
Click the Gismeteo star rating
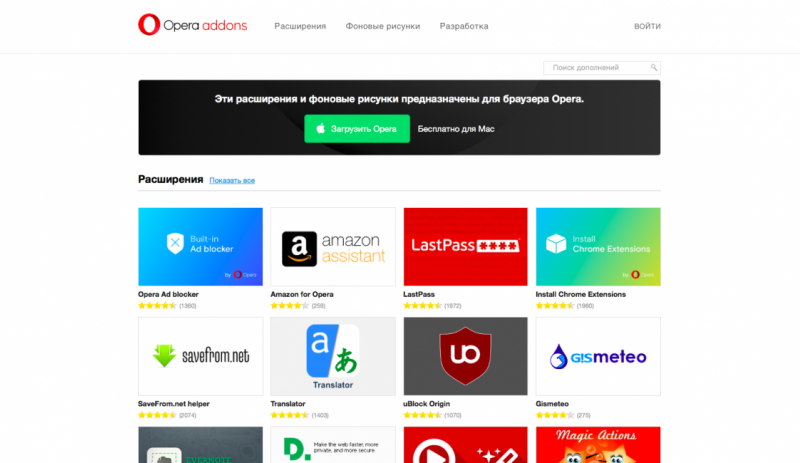click(x=555, y=415)
